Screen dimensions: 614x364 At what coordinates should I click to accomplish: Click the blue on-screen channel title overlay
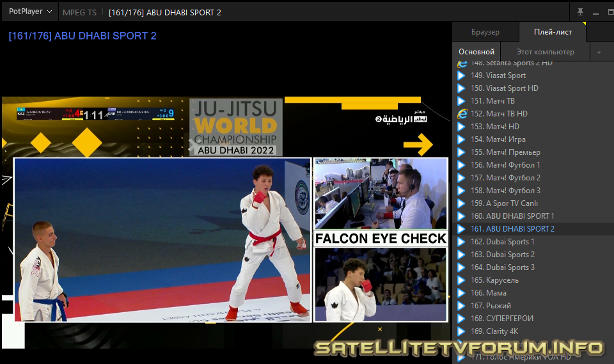pyautogui.click(x=83, y=36)
